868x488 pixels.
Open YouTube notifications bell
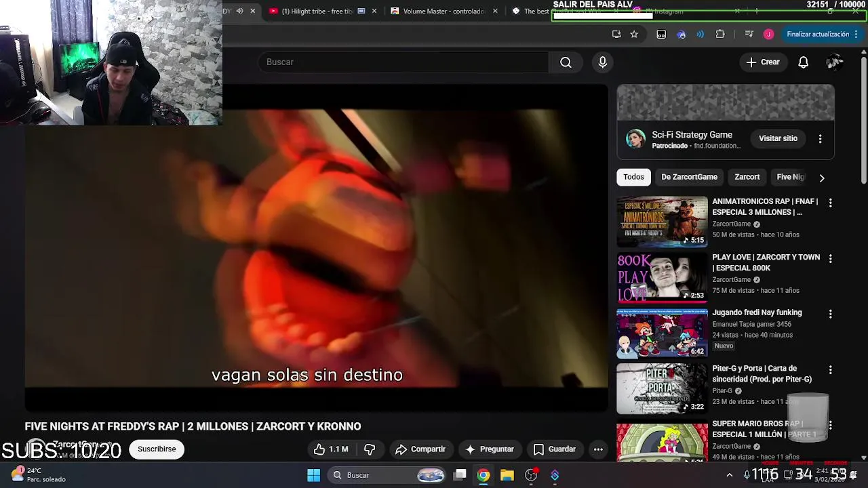point(803,62)
